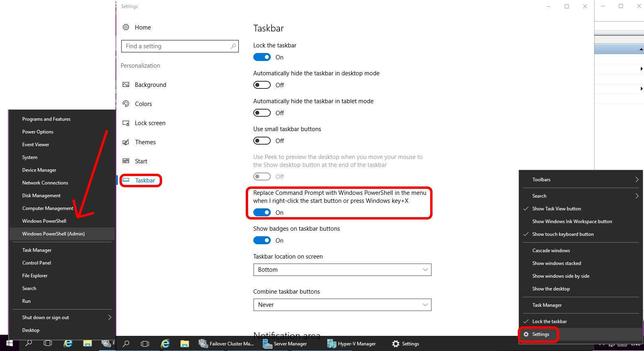Screen dimensions: 644x351
Task: Turn off Show badges on taskbar buttons
Action: point(262,241)
